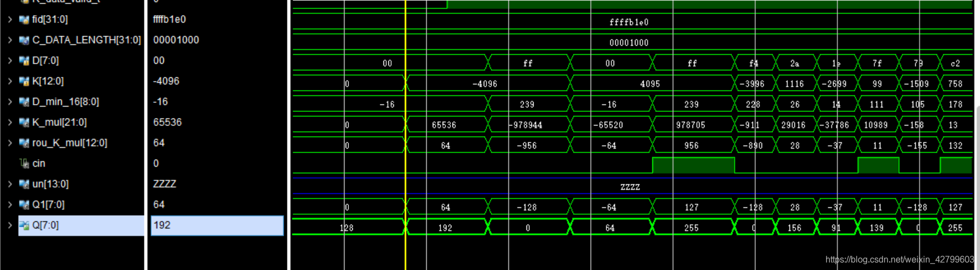Image resolution: width=980 pixels, height=270 pixels.
Task: Click the 192 segment on the Q waveform
Action: tap(447, 228)
